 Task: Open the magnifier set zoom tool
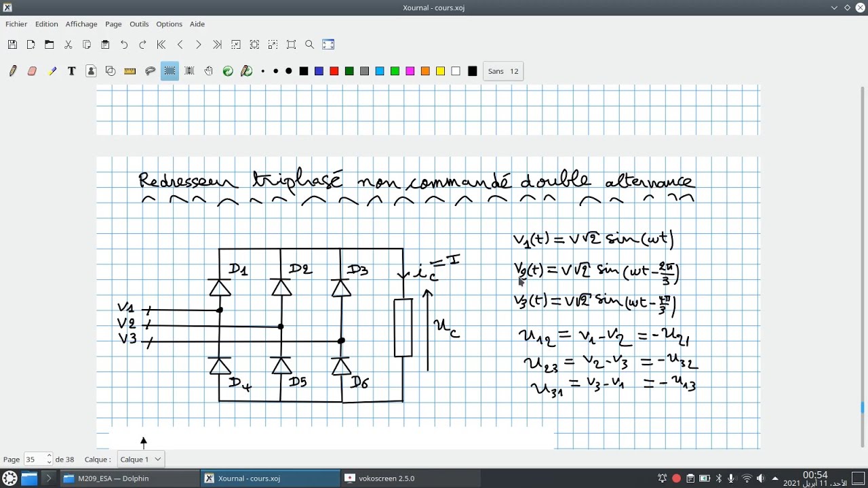310,45
